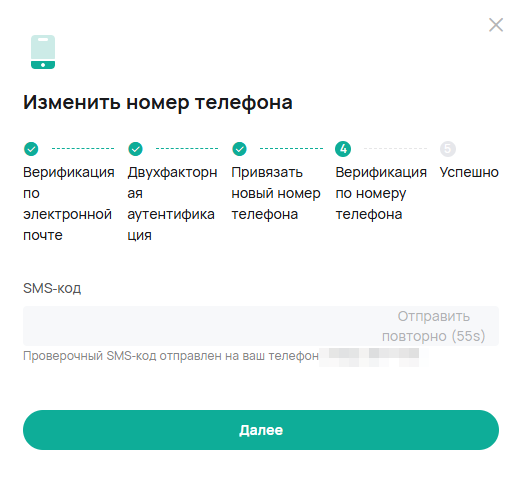
Task: Click the step 4 circle indicator
Action: pos(343,149)
